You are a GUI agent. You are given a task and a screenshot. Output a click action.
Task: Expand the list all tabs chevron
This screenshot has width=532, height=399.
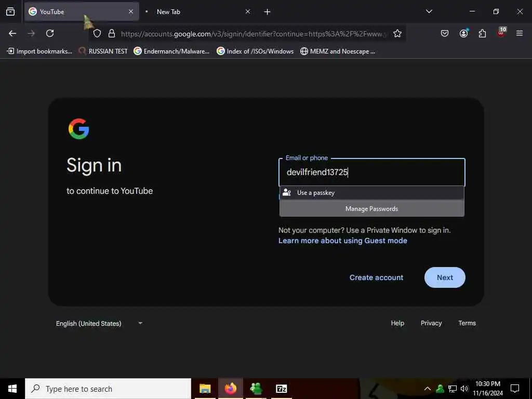tap(429, 11)
